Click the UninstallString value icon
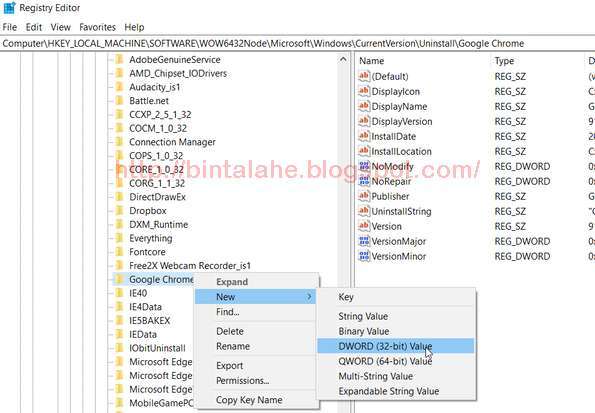 point(364,211)
